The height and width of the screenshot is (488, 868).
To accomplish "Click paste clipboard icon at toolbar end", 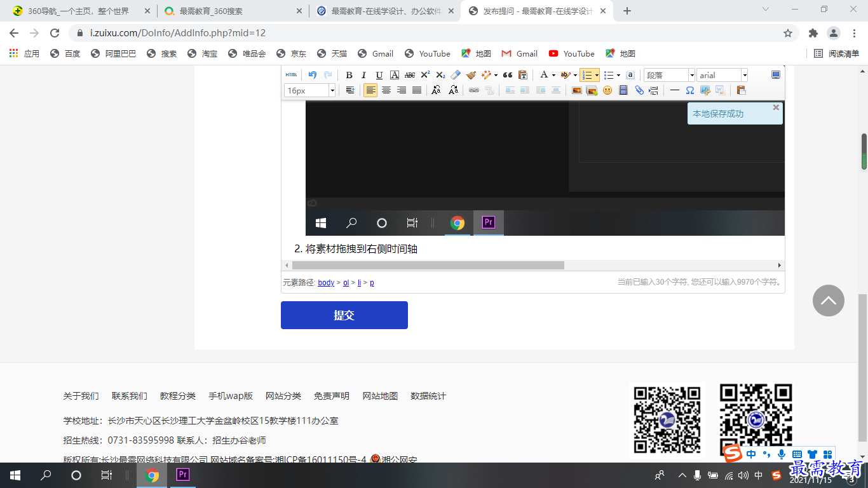I will (x=741, y=90).
